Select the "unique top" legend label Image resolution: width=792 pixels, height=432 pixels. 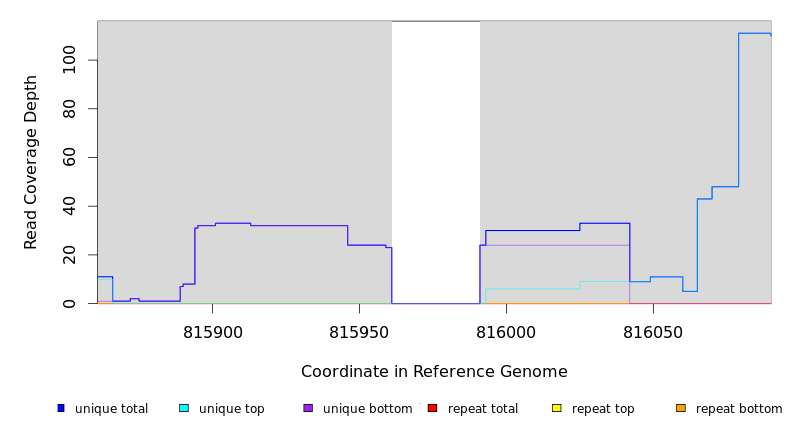[x=231, y=409]
